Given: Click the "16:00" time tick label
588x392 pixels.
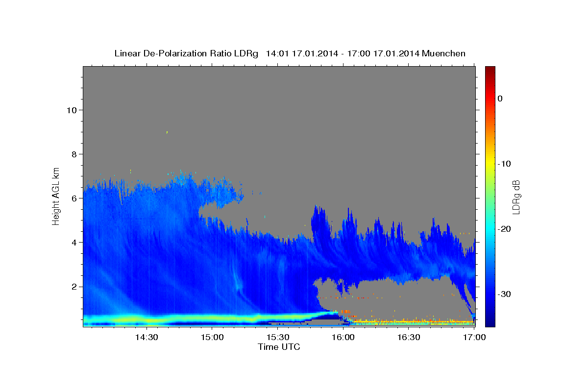Looking at the screenshot, I should pyautogui.click(x=343, y=338).
